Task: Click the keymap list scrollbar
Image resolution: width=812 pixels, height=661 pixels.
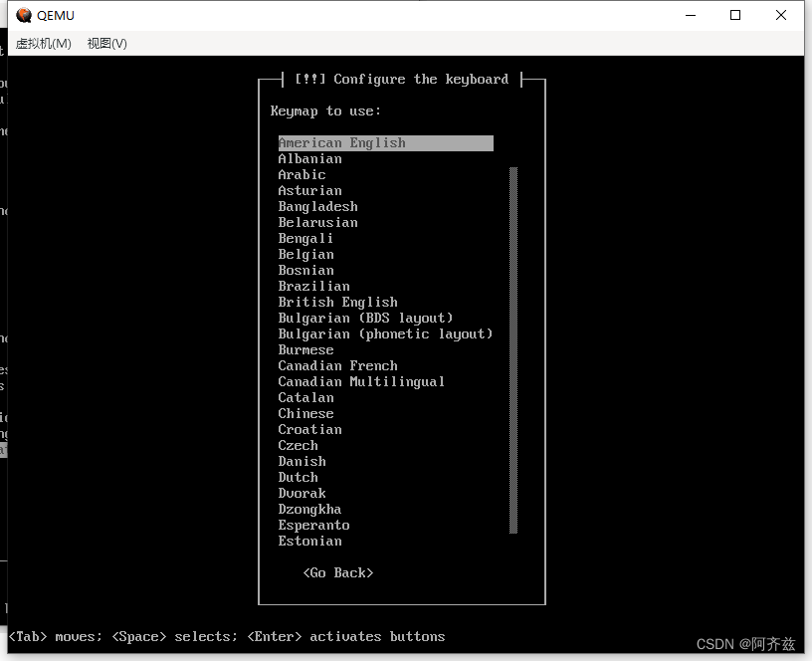Action: [512, 348]
